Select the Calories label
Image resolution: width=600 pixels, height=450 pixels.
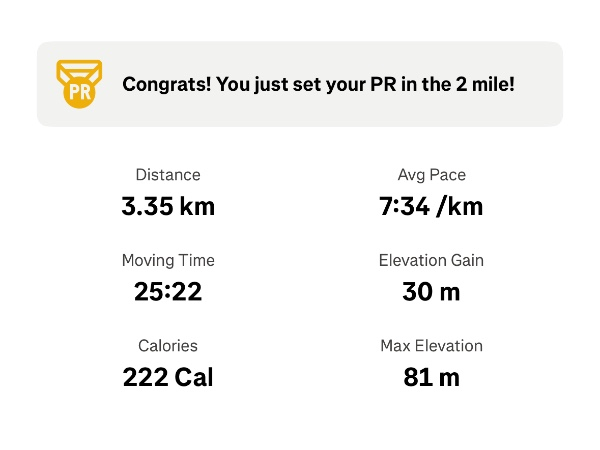click(x=168, y=346)
